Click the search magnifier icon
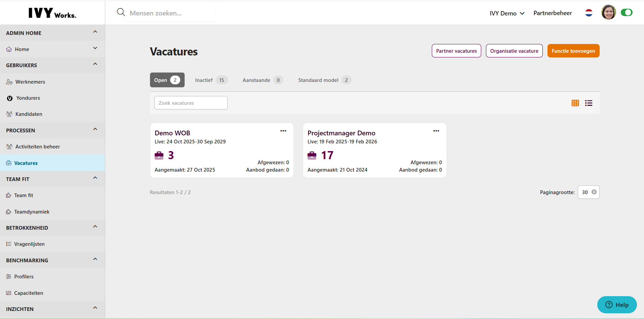 point(121,12)
